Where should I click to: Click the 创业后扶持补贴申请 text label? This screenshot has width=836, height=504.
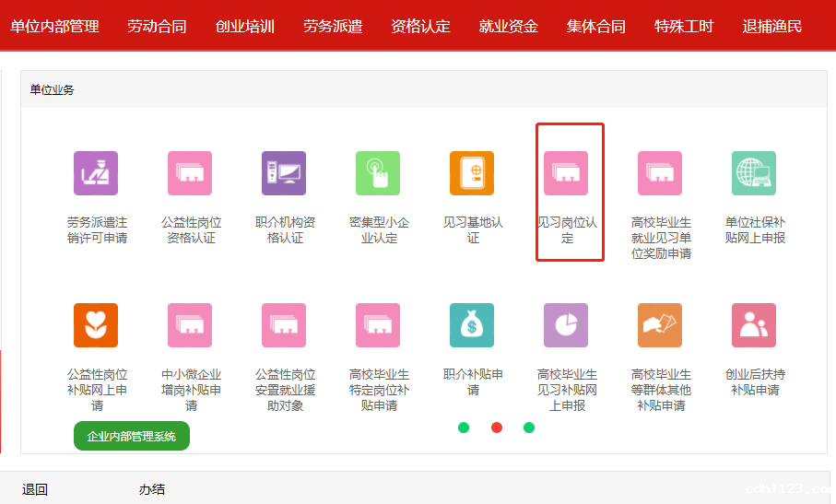pos(755,382)
